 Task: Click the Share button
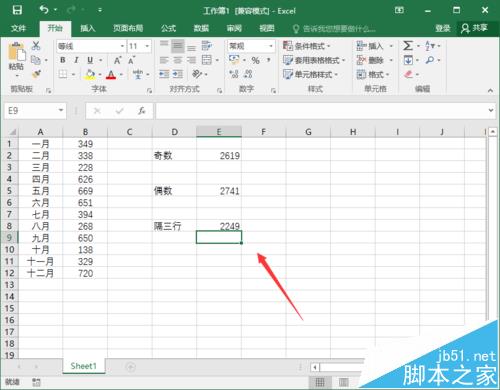[x=475, y=28]
